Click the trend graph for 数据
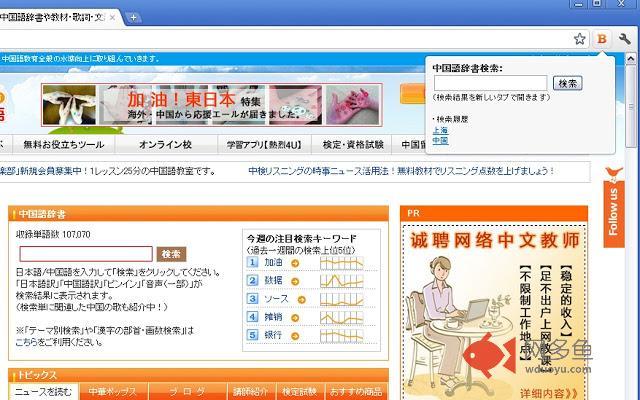640x400 pixels. pyautogui.click(x=342, y=281)
